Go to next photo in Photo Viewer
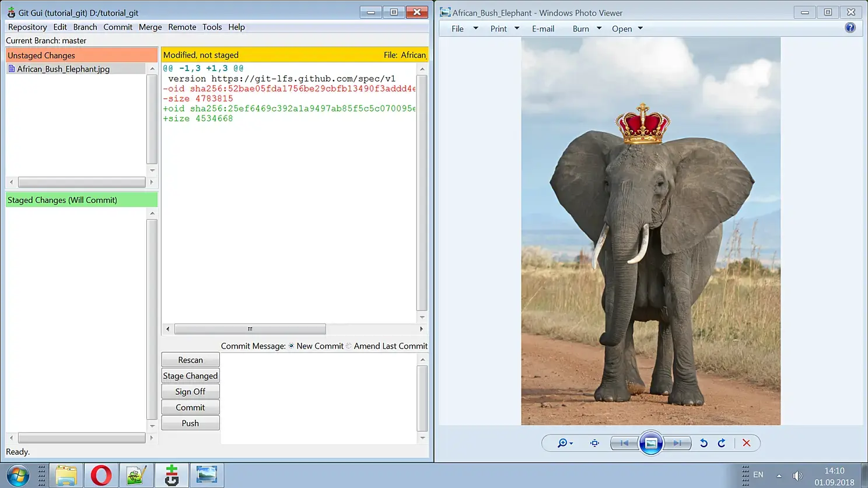The image size is (868, 488). tap(677, 443)
